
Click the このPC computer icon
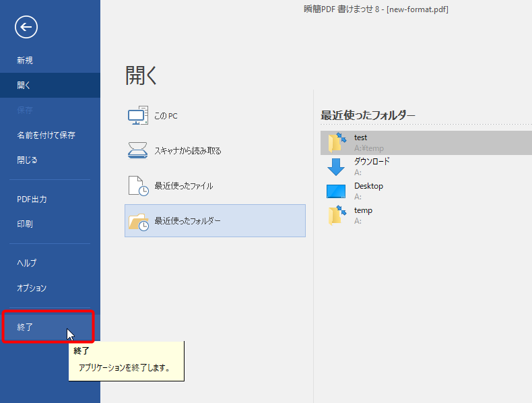[138, 115]
